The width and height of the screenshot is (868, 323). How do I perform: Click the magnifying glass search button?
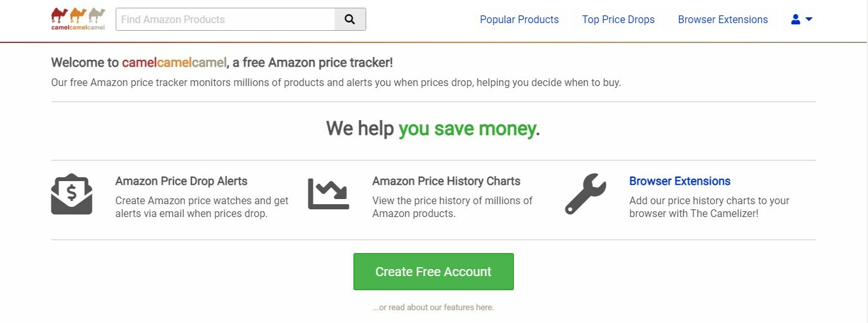[x=350, y=19]
